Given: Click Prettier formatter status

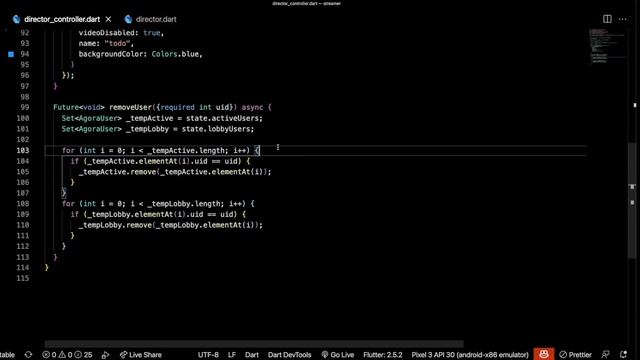Looking at the screenshot, I should (x=576, y=355).
